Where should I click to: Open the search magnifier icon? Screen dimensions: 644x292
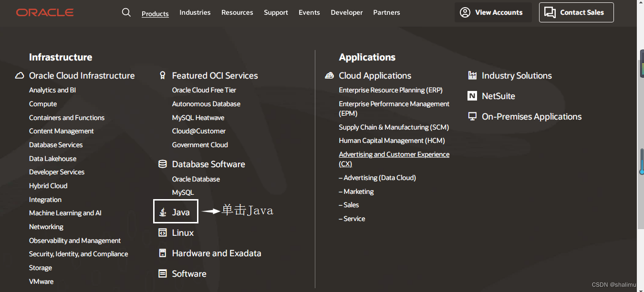click(126, 12)
